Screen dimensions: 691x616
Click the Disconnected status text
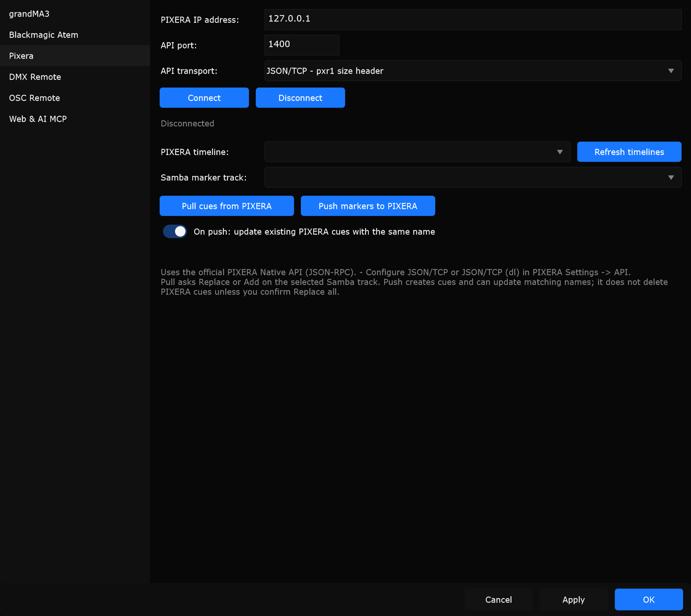187,124
